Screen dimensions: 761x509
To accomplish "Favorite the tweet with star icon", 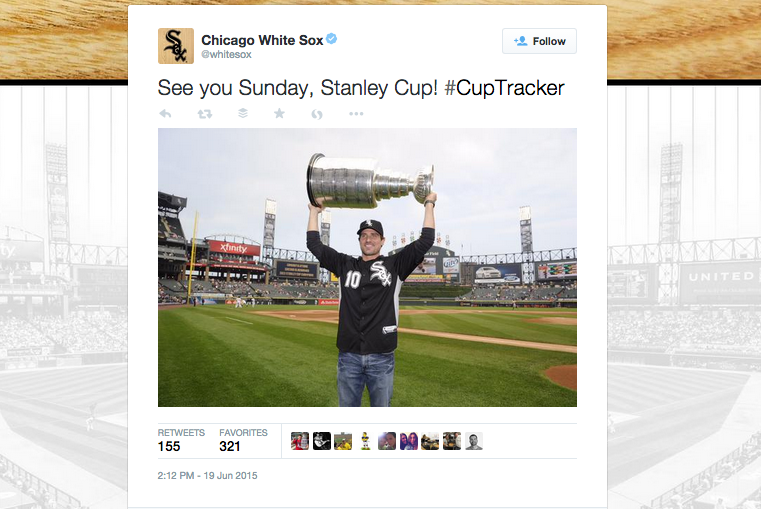I will [x=279, y=114].
